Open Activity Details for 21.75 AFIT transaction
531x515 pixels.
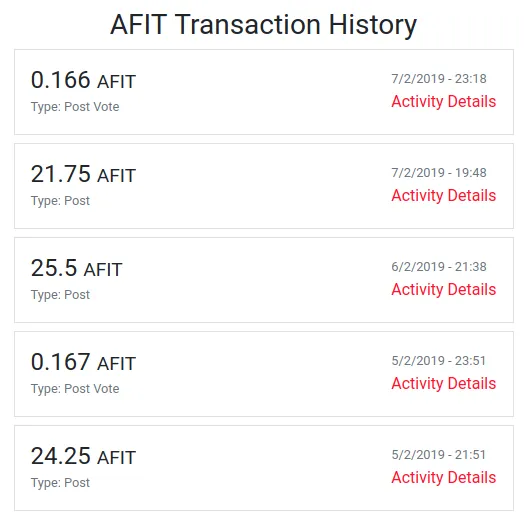click(x=444, y=196)
